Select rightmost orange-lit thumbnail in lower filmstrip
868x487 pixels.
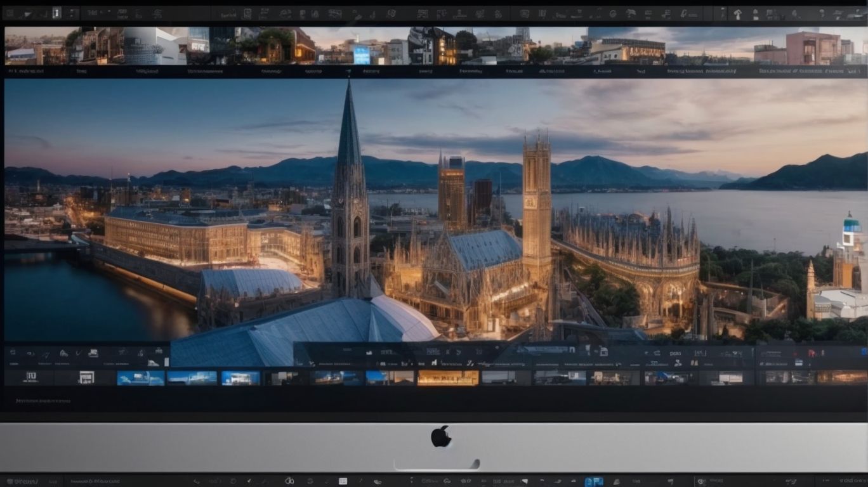(841, 377)
